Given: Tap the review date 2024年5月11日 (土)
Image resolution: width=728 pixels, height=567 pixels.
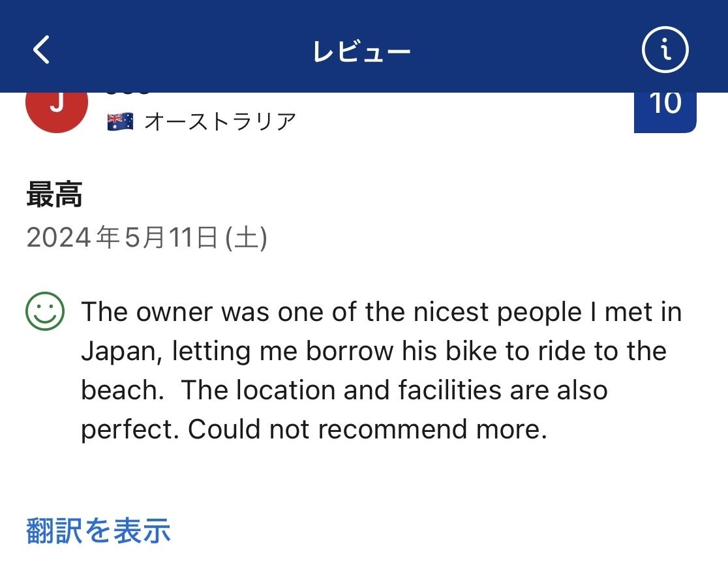Looking at the screenshot, I should 147,238.
